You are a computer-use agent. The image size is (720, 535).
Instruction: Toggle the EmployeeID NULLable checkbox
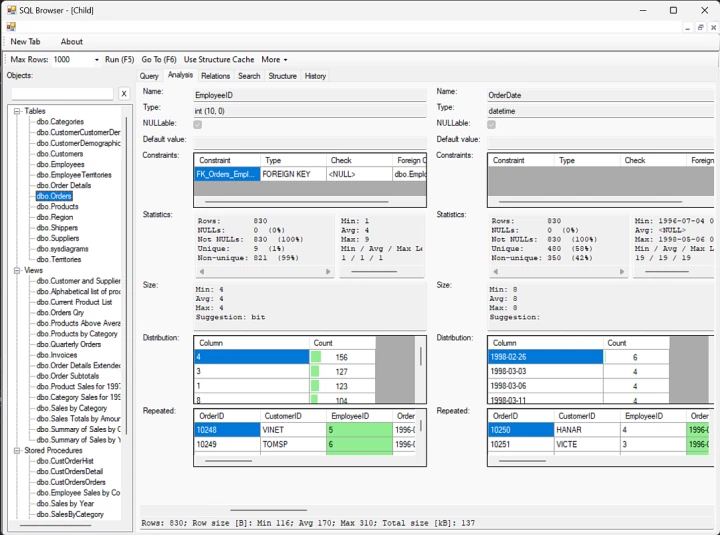click(x=197, y=124)
